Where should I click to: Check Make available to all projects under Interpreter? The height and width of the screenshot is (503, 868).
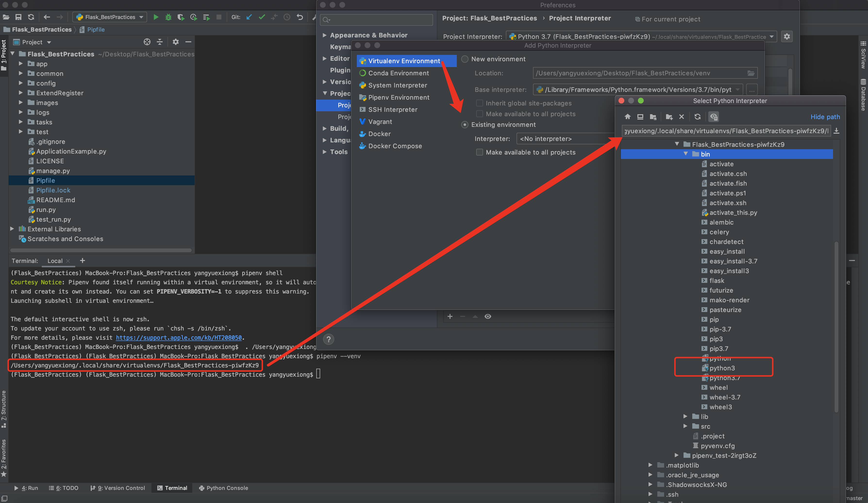[479, 152]
